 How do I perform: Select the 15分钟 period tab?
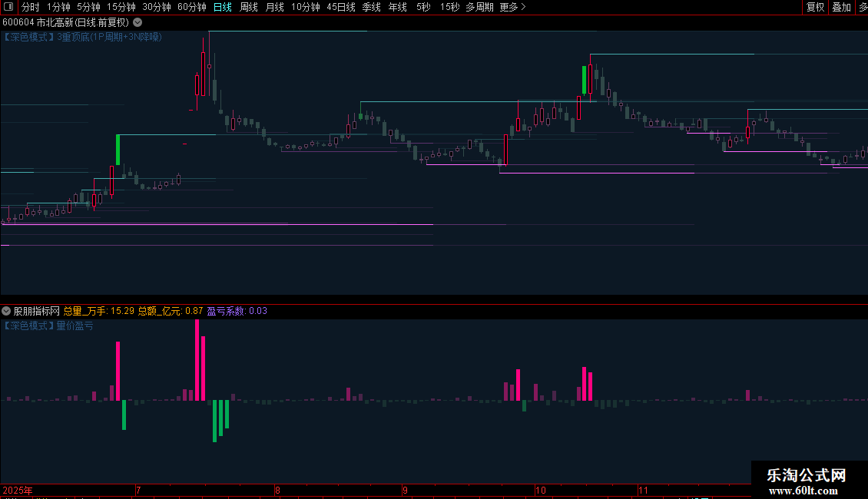point(121,7)
